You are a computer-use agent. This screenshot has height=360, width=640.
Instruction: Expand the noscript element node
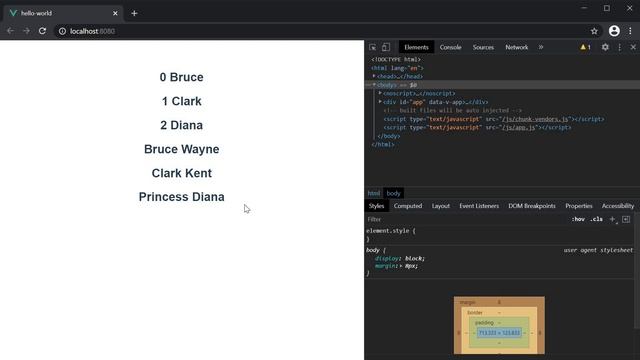(380, 93)
